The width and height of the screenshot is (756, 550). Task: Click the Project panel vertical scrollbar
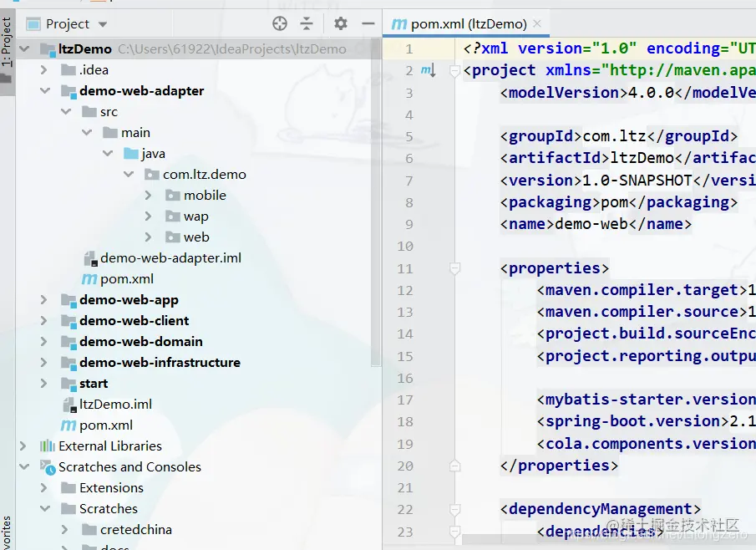click(x=376, y=202)
